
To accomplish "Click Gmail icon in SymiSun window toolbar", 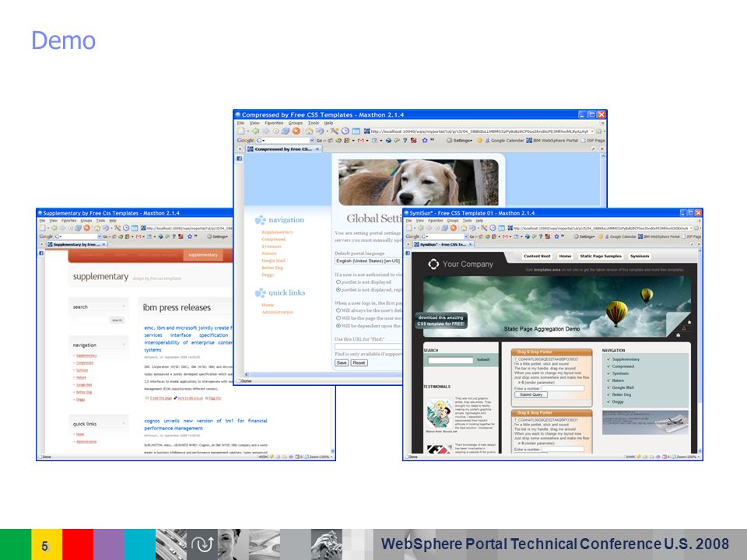I will coord(505,236).
